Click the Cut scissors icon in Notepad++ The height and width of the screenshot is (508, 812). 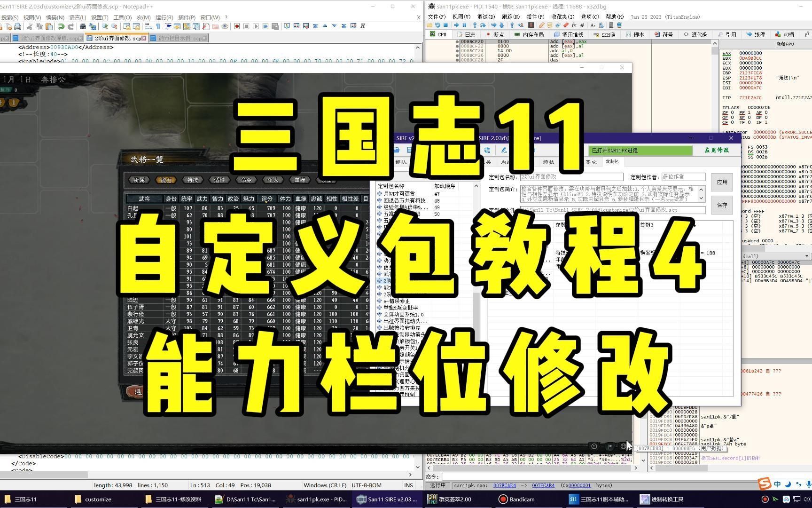[x=30, y=26]
